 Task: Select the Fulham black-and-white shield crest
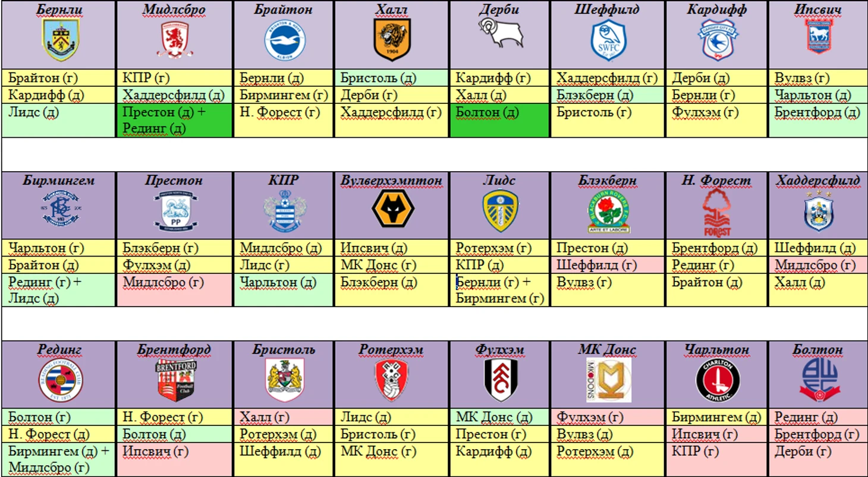pos(501,380)
